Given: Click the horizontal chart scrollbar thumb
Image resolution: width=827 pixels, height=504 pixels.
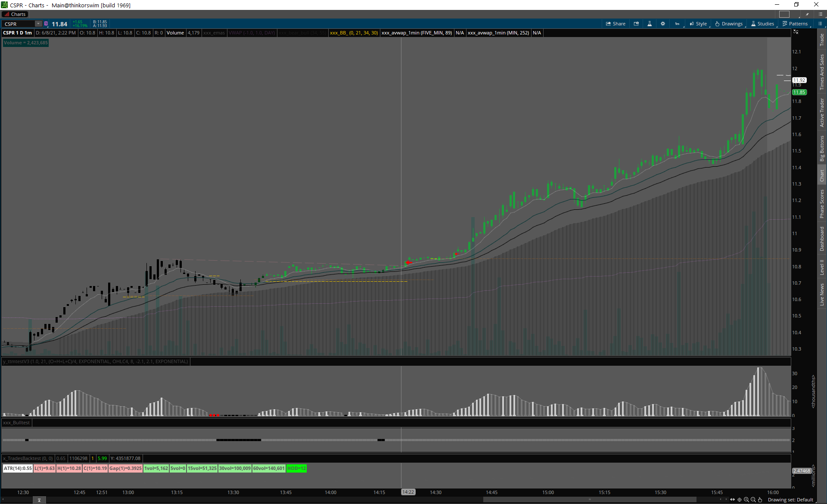Looking at the screenshot, I should pyautogui.click(x=589, y=500).
